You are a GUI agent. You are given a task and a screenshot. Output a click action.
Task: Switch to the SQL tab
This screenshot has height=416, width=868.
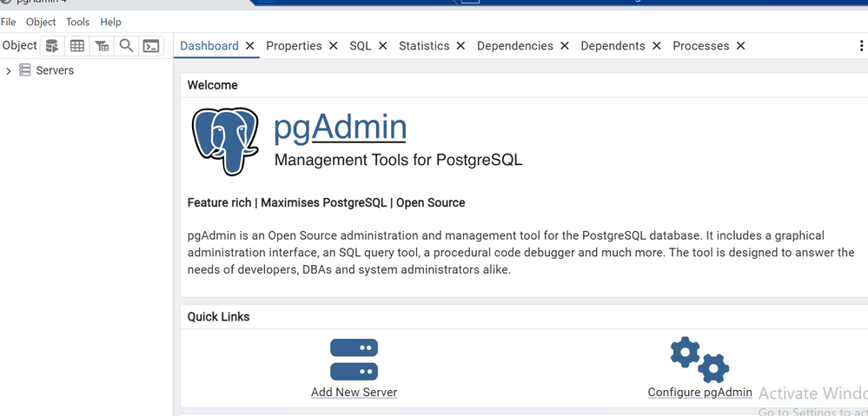point(361,46)
